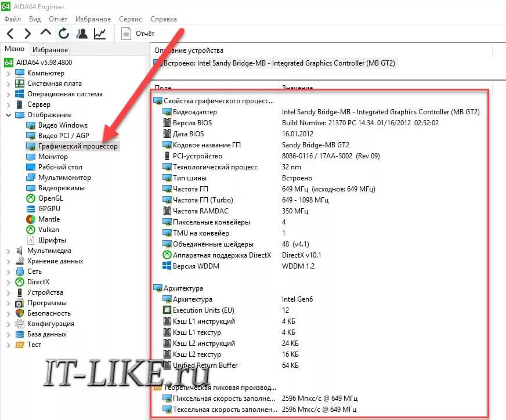Click the GPGPU icon in the tree
This screenshot has height=420, width=506.
(x=30, y=209)
